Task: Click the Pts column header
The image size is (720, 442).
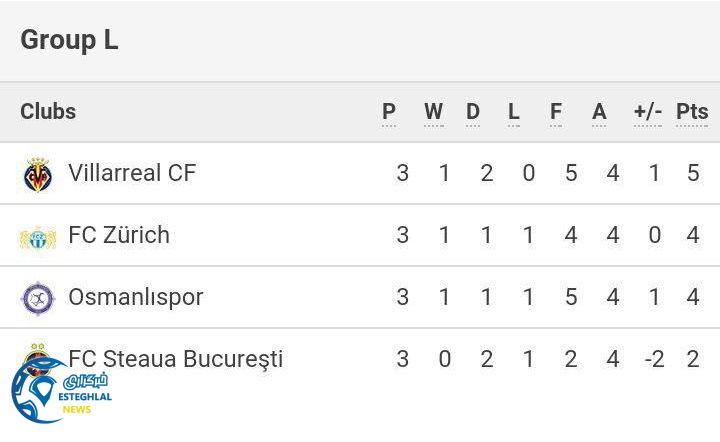Action: pos(692,112)
